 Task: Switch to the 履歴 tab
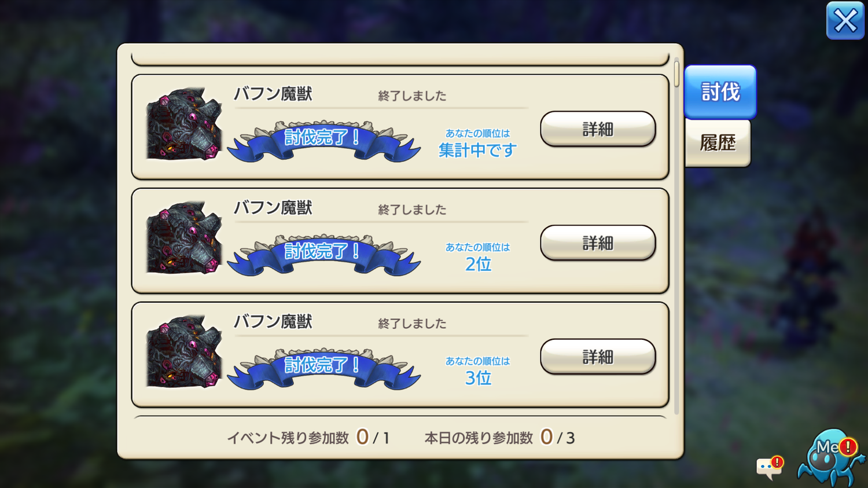(x=718, y=143)
